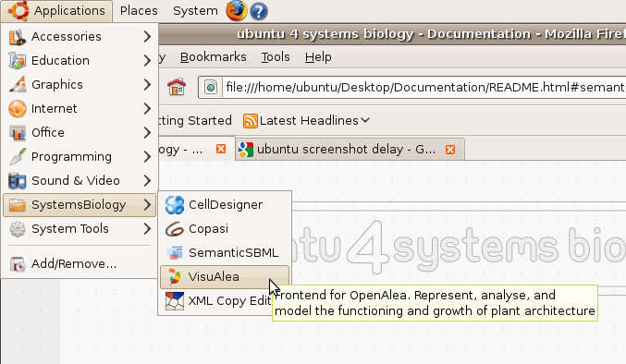Viewport: 626px width, 364px height.
Task: Click the Copasi application icon
Action: [175, 229]
